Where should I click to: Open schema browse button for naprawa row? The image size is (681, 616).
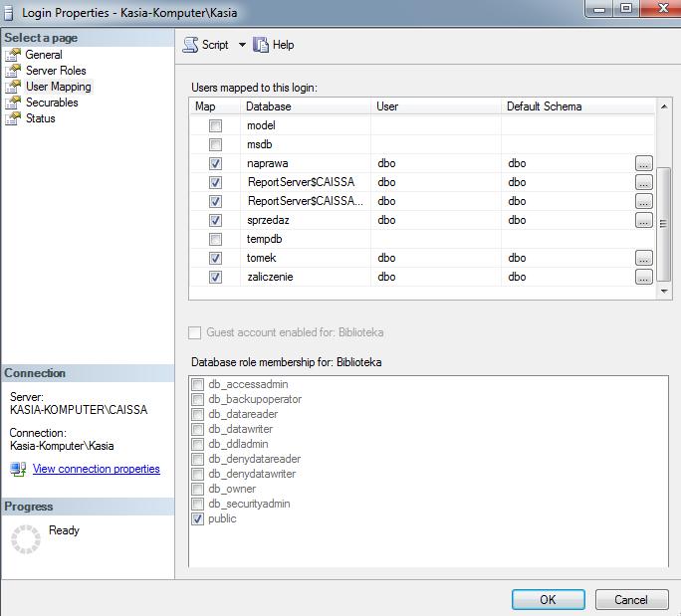point(643,163)
